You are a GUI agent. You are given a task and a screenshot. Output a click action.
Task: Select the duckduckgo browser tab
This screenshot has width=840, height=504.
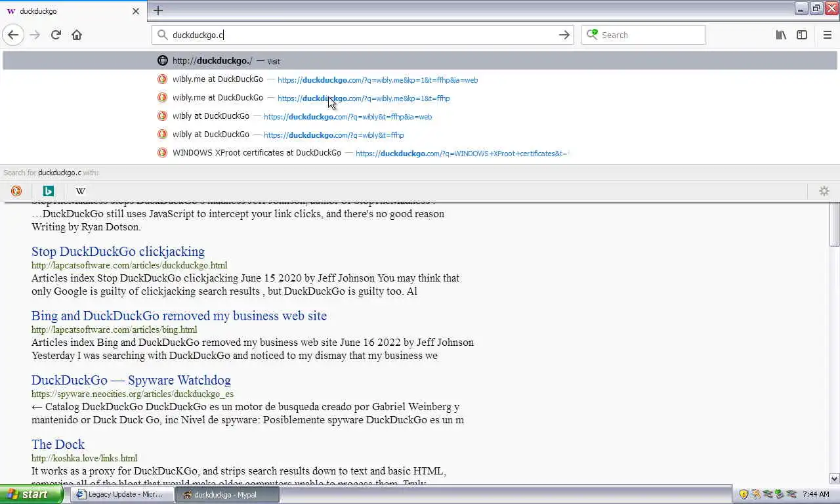(72, 11)
